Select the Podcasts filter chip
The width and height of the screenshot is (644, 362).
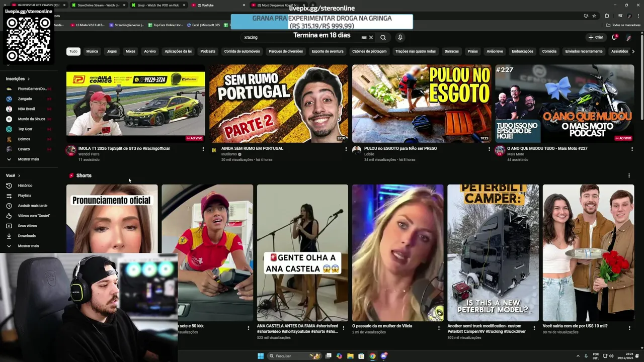pos(208,51)
